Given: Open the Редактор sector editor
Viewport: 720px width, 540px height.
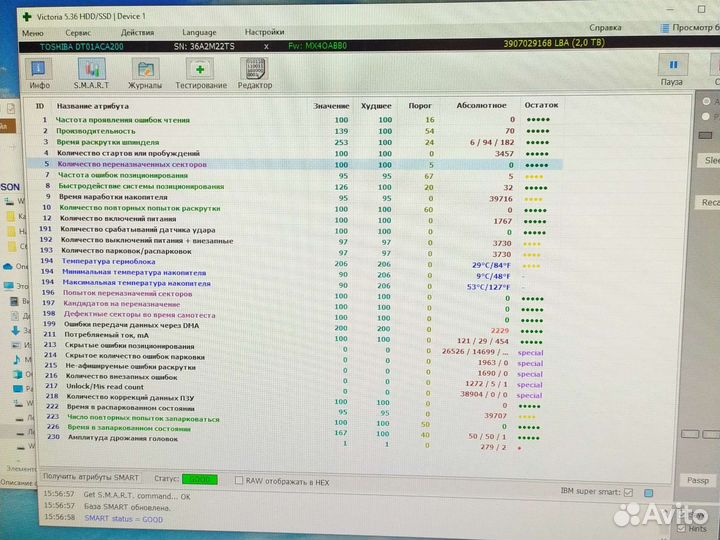Looking at the screenshot, I should 254,72.
